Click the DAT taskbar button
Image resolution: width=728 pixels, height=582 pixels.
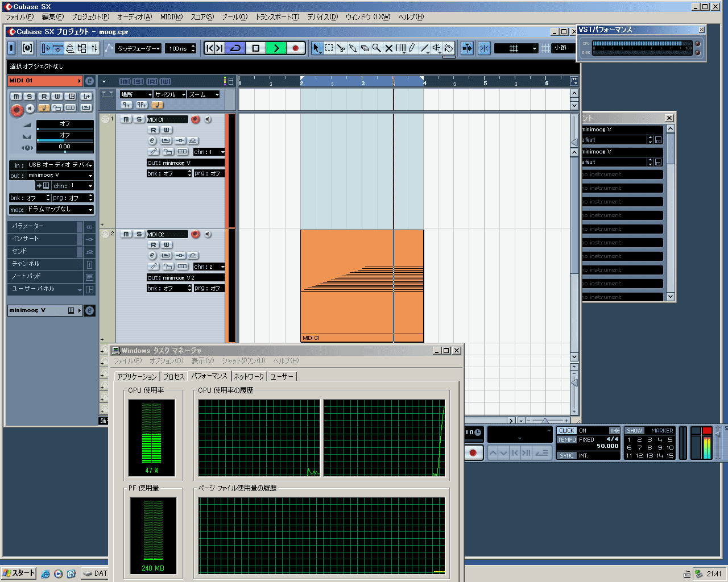(x=94, y=573)
